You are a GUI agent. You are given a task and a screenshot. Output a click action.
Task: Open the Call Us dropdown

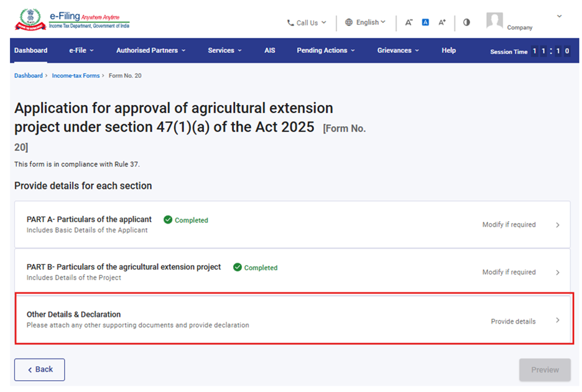[307, 23]
